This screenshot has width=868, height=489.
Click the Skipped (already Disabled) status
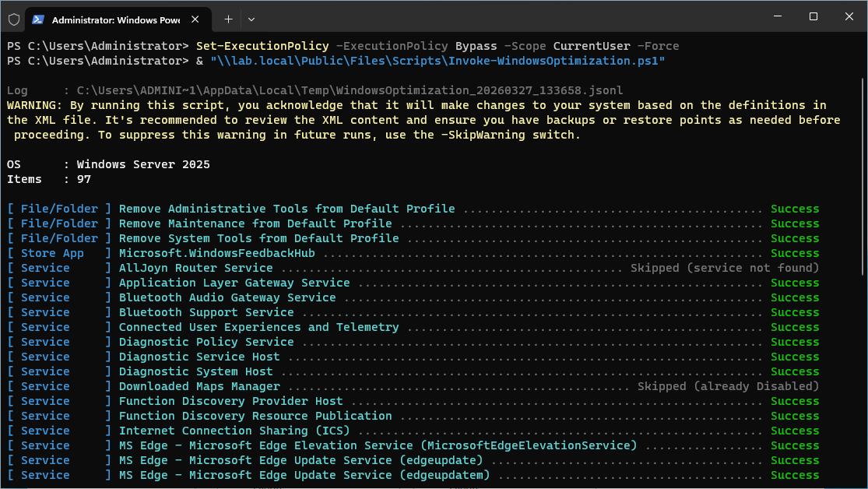[x=728, y=386]
